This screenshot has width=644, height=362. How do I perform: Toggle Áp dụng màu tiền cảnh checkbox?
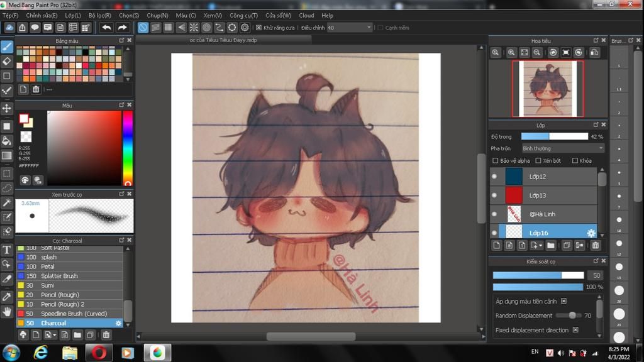coord(564,301)
